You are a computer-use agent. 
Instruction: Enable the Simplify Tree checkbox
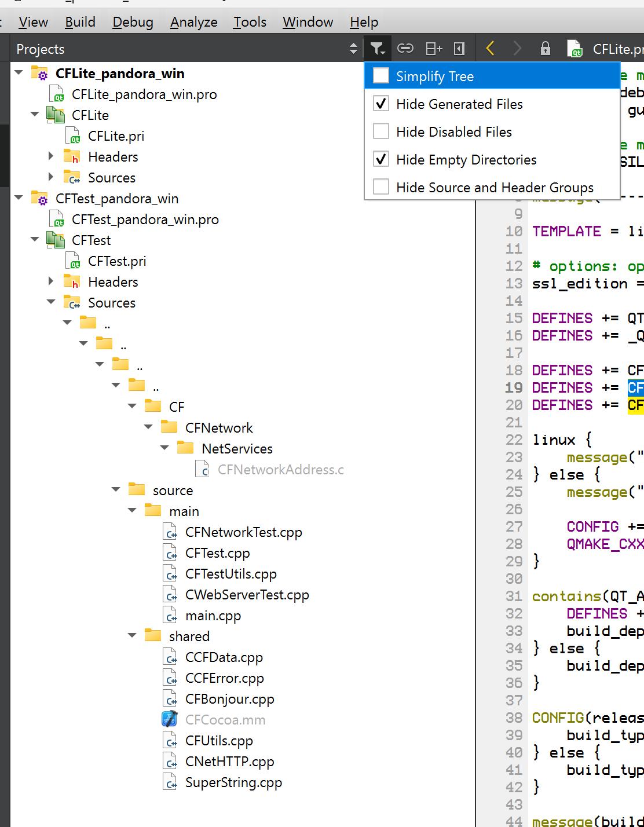click(x=381, y=76)
